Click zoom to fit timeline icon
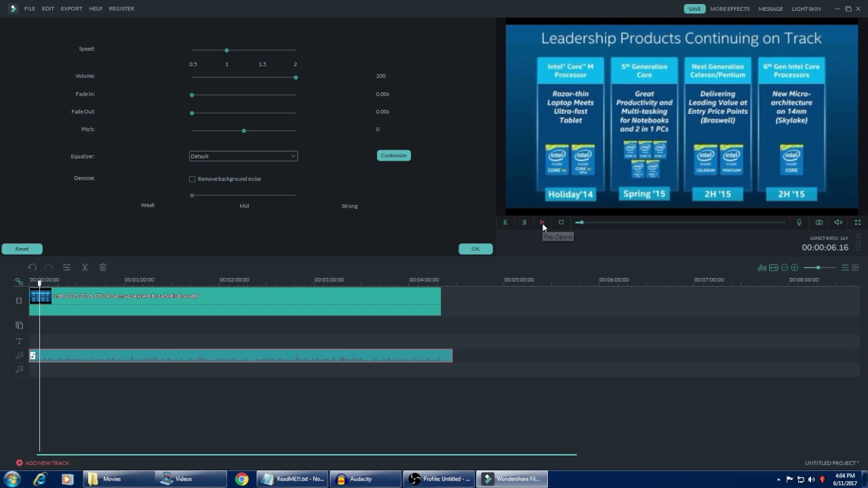This screenshot has width=868, height=488. 773,268
